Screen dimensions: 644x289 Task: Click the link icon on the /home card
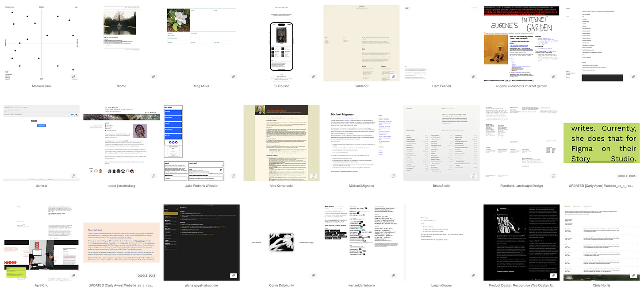pyautogui.click(x=153, y=77)
